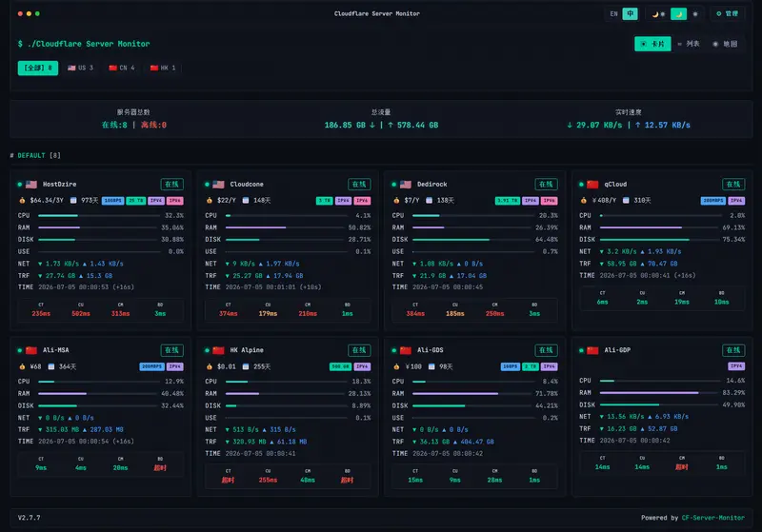Viewport: 762px width, 532px height.
Task: Click 500 GB tag on HK Alpine card
Action: pyautogui.click(x=340, y=367)
